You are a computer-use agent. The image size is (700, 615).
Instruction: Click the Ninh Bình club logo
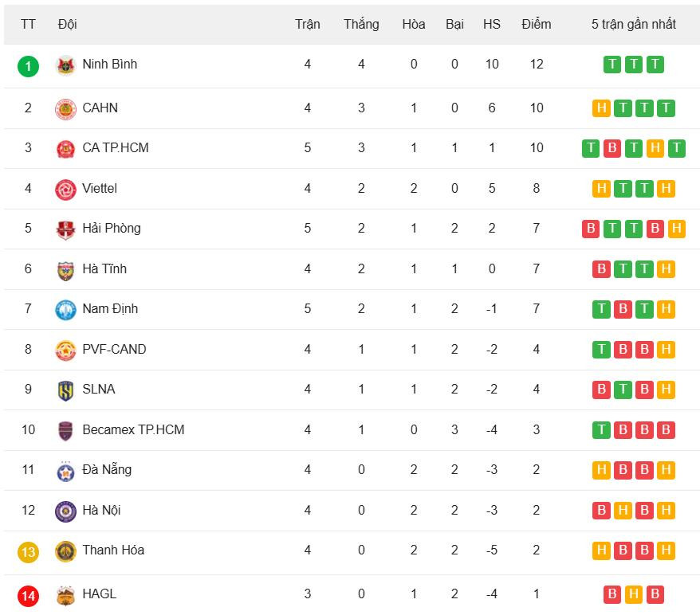click(x=65, y=65)
